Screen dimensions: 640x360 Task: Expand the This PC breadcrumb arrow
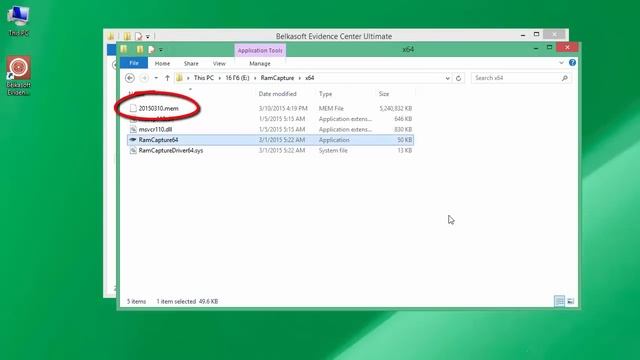(220, 78)
